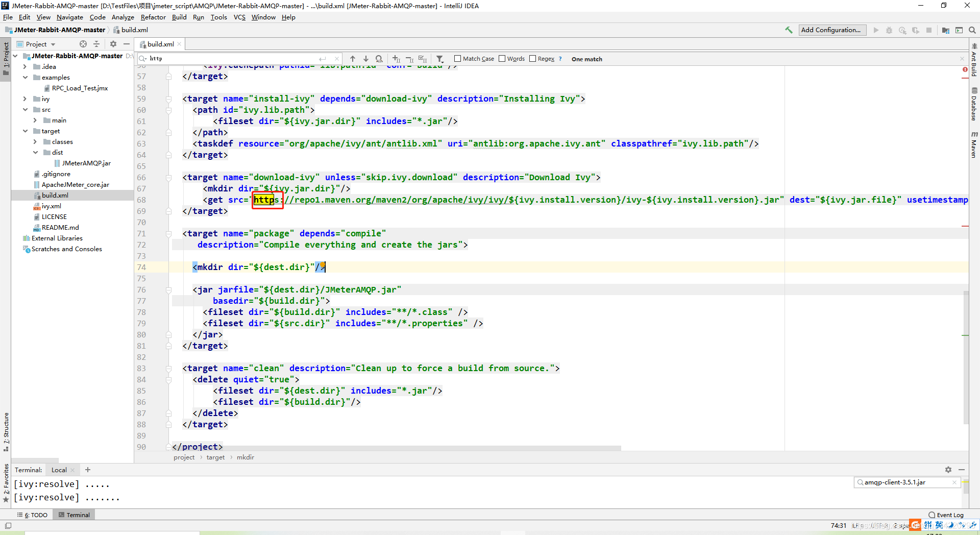980x535 pixels.
Task: Click the green Build Project hammer icon
Action: click(x=789, y=30)
